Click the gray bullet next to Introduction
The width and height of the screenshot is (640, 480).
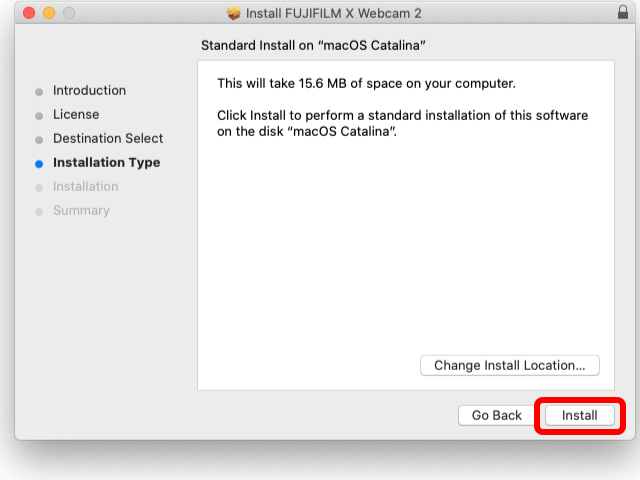[x=39, y=92]
